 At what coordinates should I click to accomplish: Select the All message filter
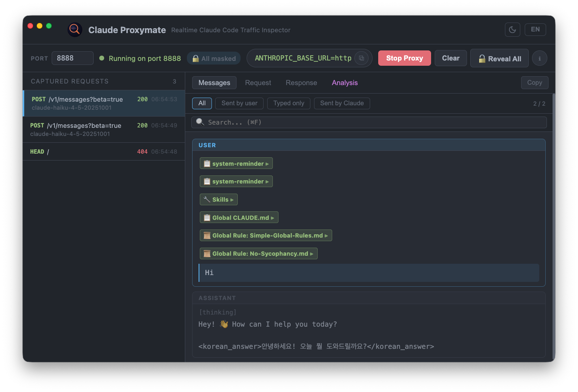click(202, 103)
